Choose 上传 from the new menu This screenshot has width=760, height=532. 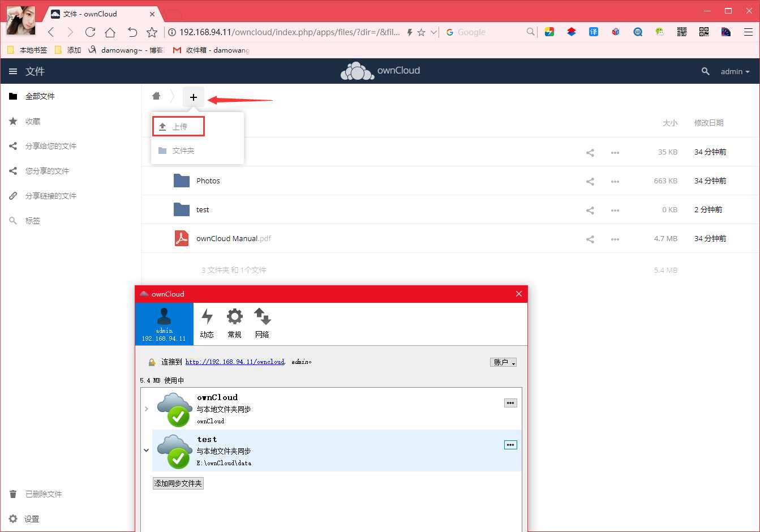coord(178,127)
